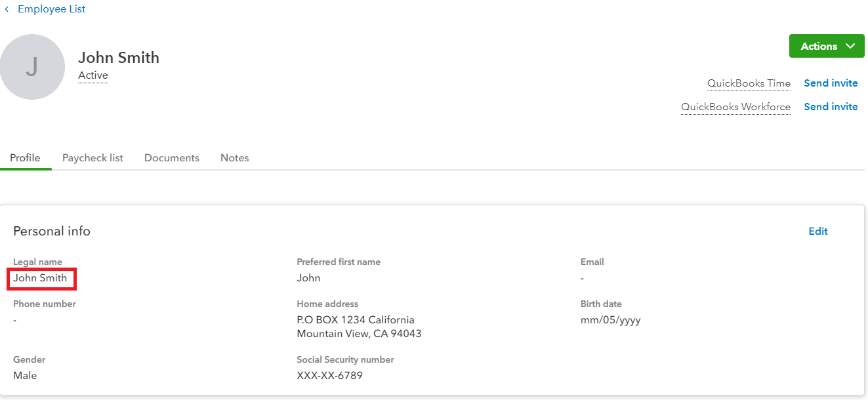This screenshot has width=868, height=404.
Task: Open the Active status under John Smith
Action: pyautogui.click(x=93, y=75)
